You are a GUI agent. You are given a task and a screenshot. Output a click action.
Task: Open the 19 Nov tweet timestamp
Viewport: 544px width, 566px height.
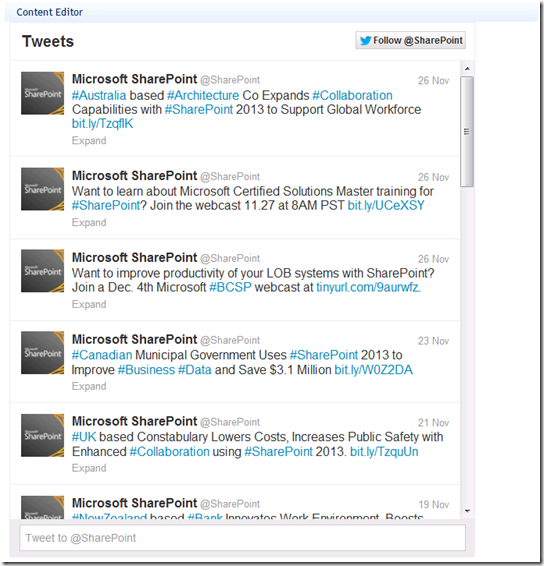pyautogui.click(x=433, y=505)
